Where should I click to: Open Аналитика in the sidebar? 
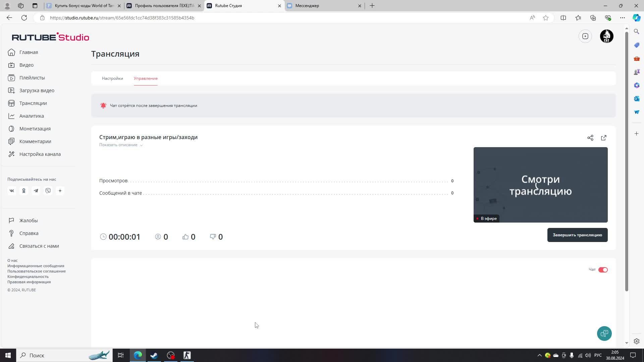pyautogui.click(x=32, y=116)
